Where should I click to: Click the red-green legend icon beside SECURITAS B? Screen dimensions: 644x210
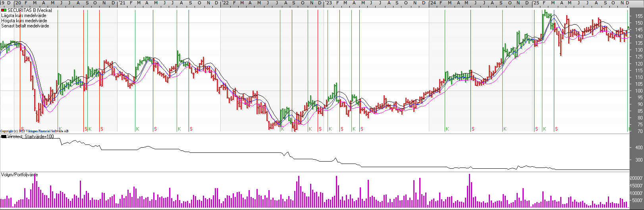(4, 10)
